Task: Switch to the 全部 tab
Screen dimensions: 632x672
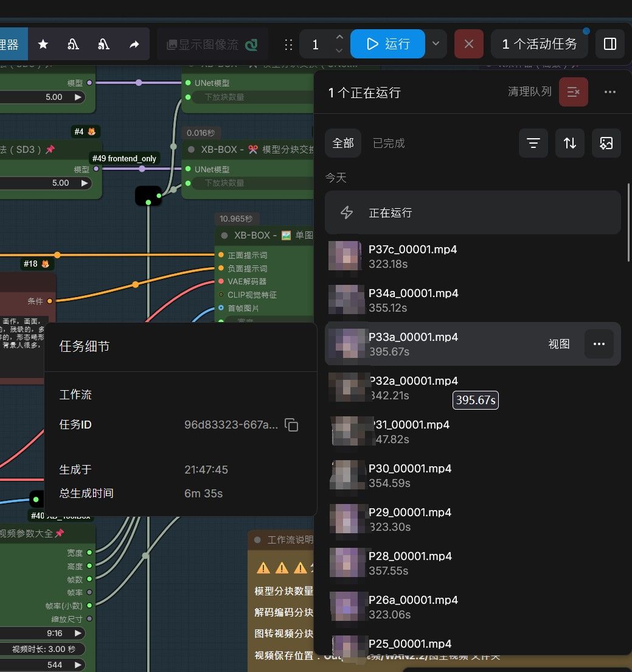Action: pyautogui.click(x=343, y=143)
